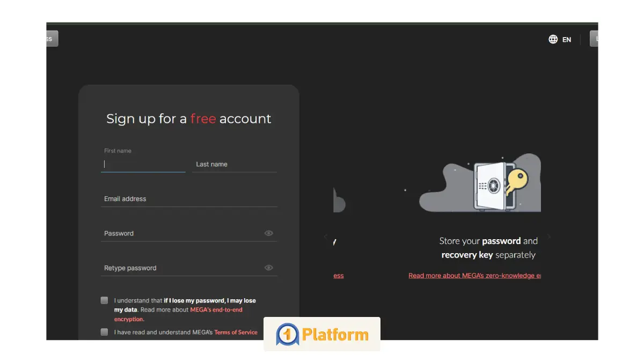Click into the Retype password field
Viewport: 644px width, 362px height.
(x=181, y=268)
